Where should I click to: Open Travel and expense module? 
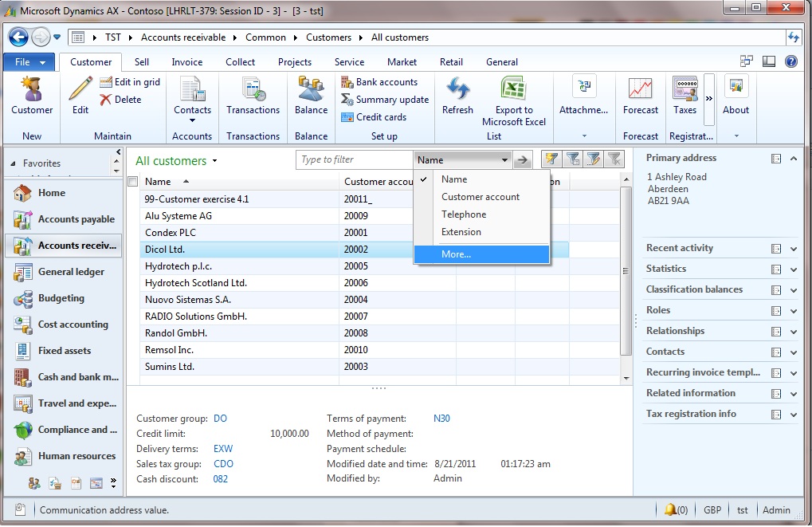coord(65,403)
